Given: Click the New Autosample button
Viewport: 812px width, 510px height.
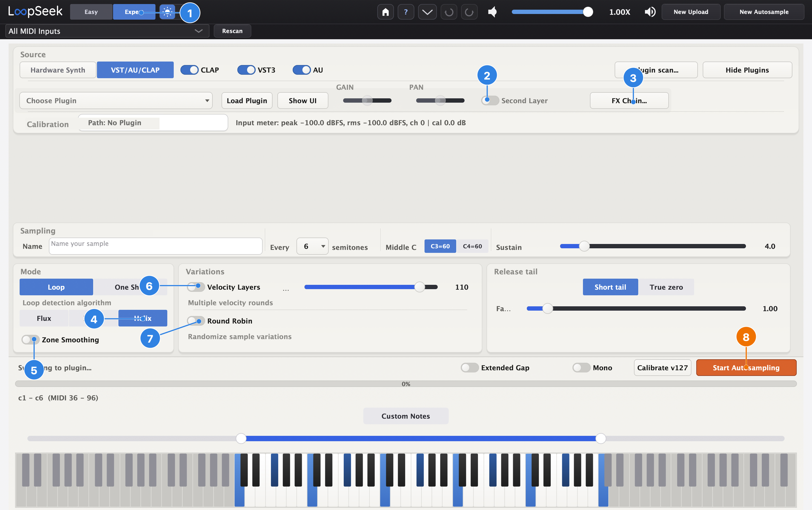Looking at the screenshot, I should (764, 12).
